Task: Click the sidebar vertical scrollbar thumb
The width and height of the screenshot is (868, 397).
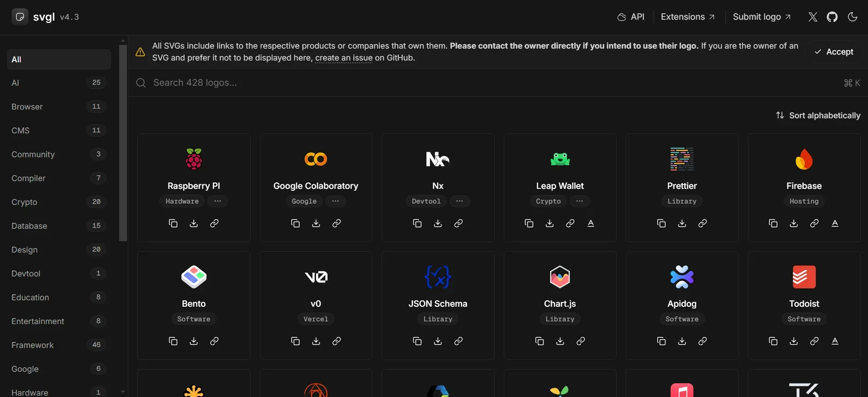Action: 123,143
